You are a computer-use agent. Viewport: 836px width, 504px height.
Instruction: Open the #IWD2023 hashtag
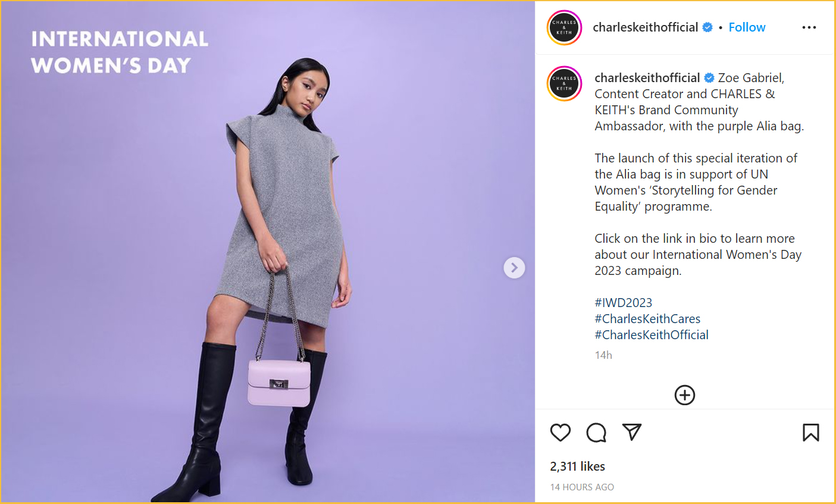pyautogui.click(x=624, y=303)
